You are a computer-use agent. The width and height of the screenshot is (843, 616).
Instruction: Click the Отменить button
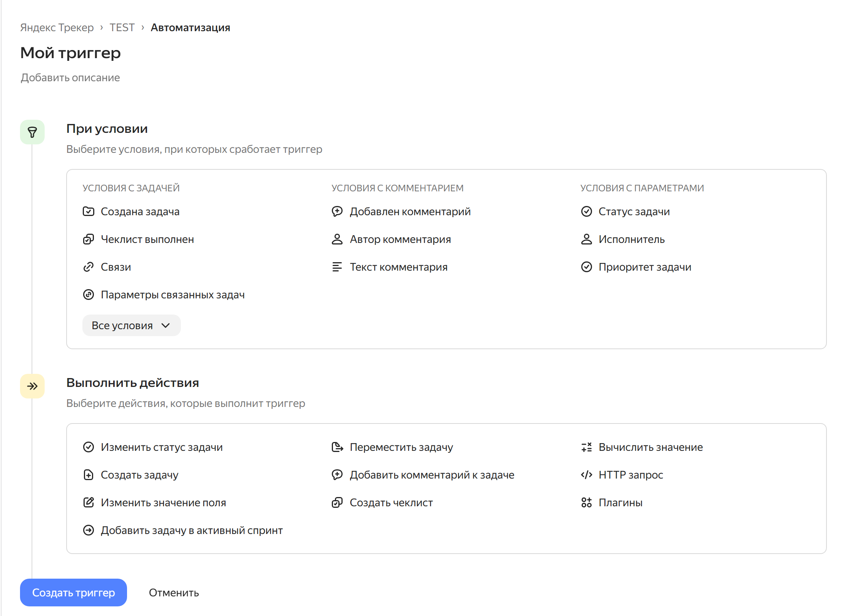click(x=174, y=593)
